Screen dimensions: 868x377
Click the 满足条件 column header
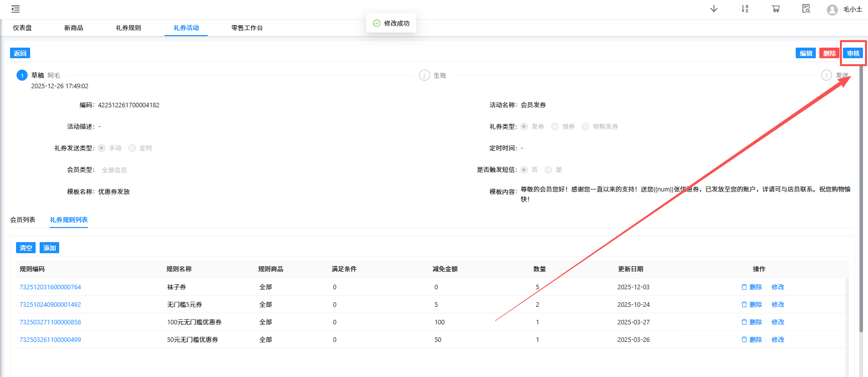344,269
